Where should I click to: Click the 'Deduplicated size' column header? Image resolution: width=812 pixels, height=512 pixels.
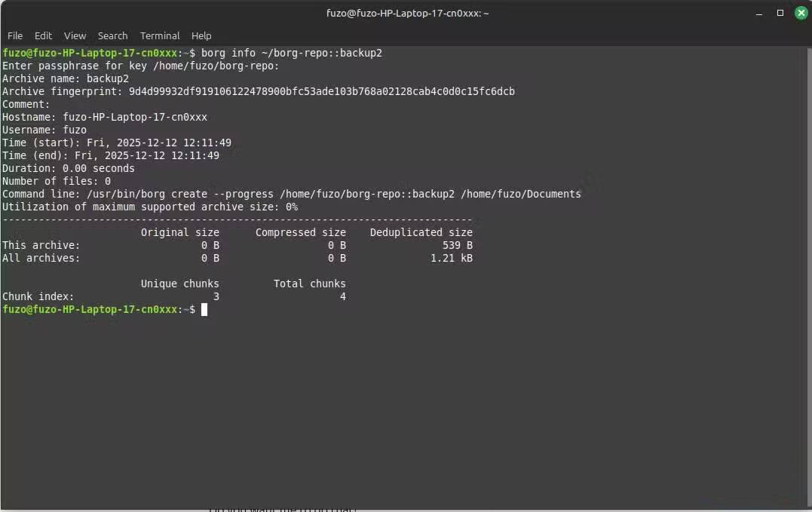click(x=421, y=232)
